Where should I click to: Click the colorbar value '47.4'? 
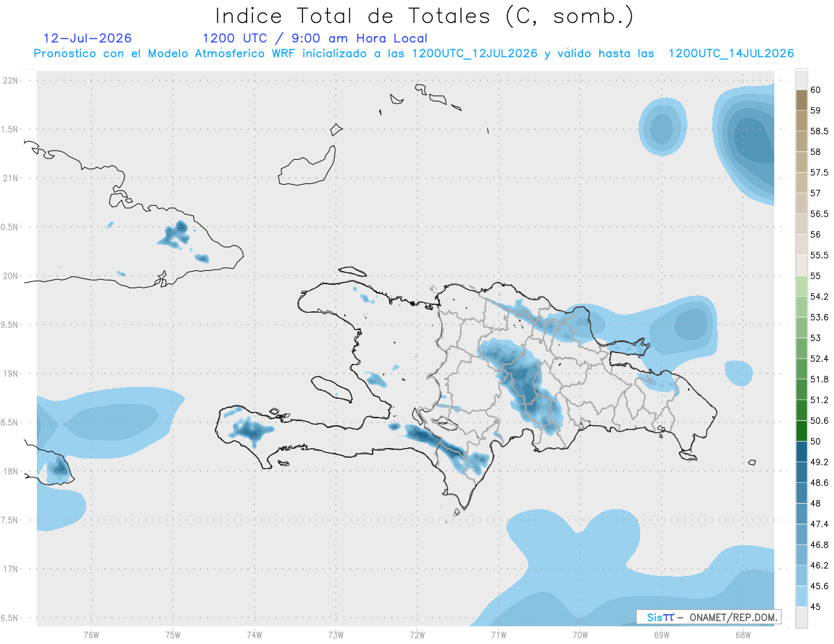(x=819, y=524)
